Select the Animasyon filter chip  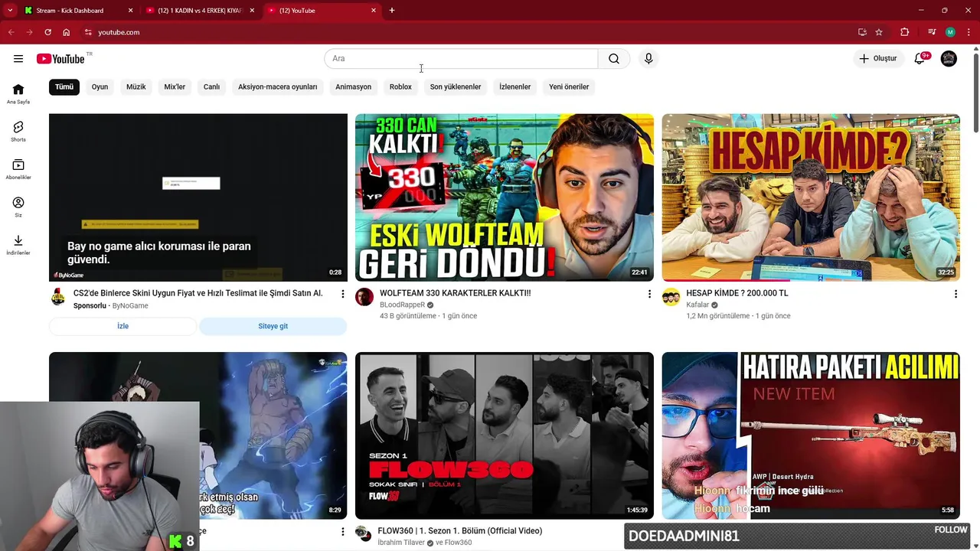pos(353,86)
